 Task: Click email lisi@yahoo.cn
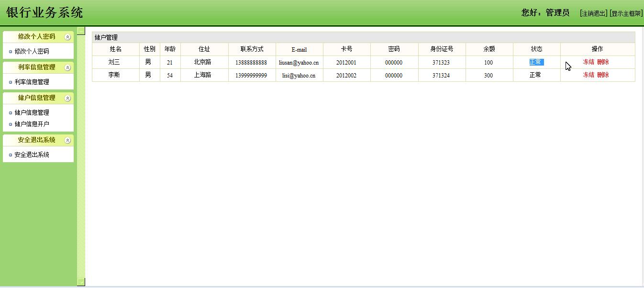[x=299, y=76]
